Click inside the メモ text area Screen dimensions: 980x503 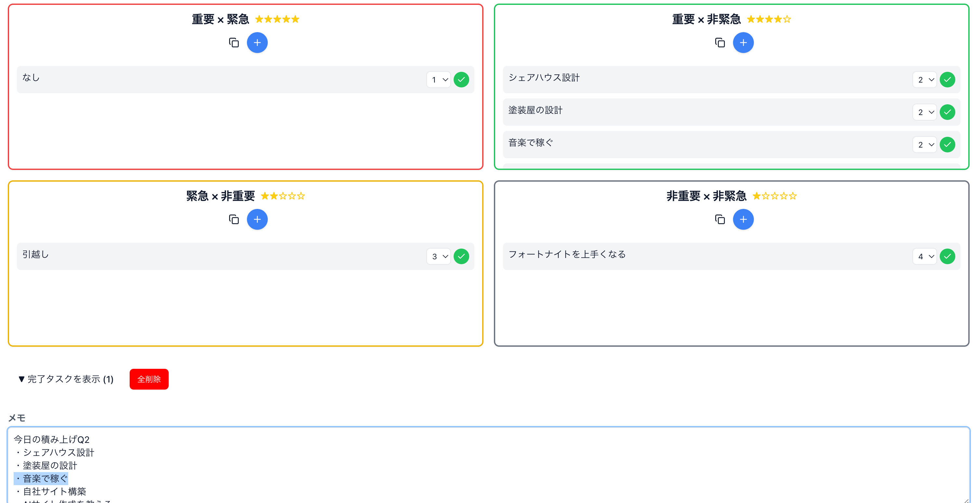(x=487, y=464)
